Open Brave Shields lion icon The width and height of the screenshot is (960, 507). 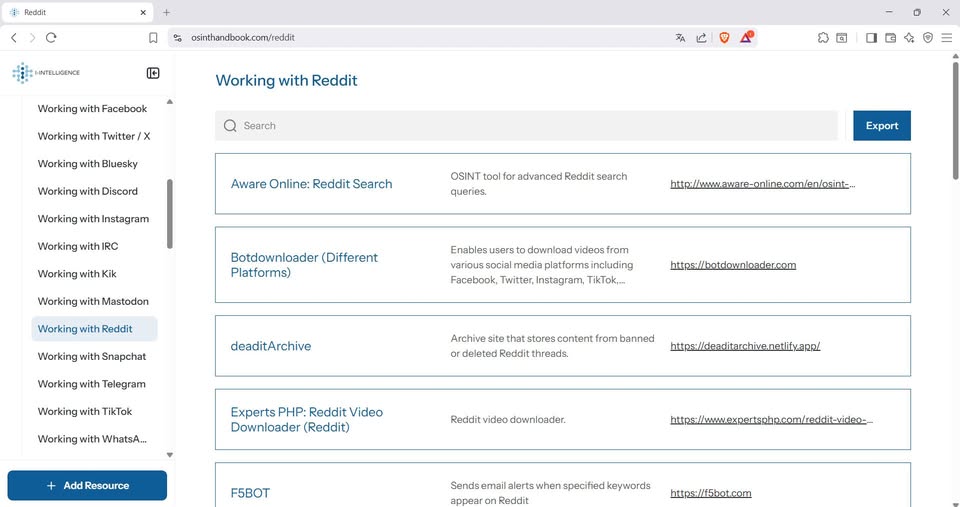(x=724, y=37)
